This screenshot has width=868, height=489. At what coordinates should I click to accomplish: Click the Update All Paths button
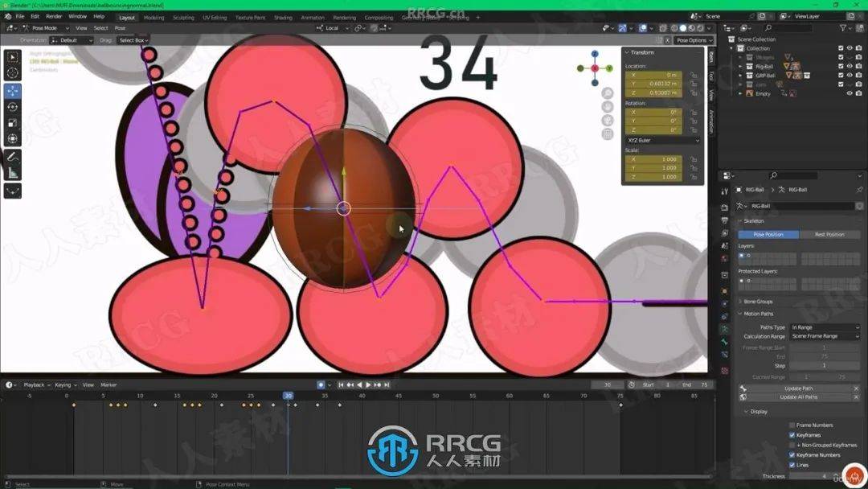(x=797, y=397)
